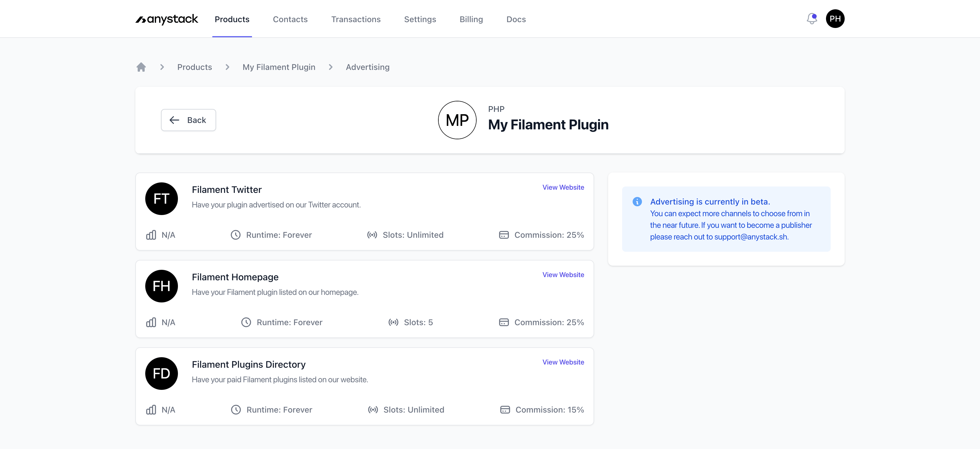Click the info icon in the beta notice

point(637,202)
